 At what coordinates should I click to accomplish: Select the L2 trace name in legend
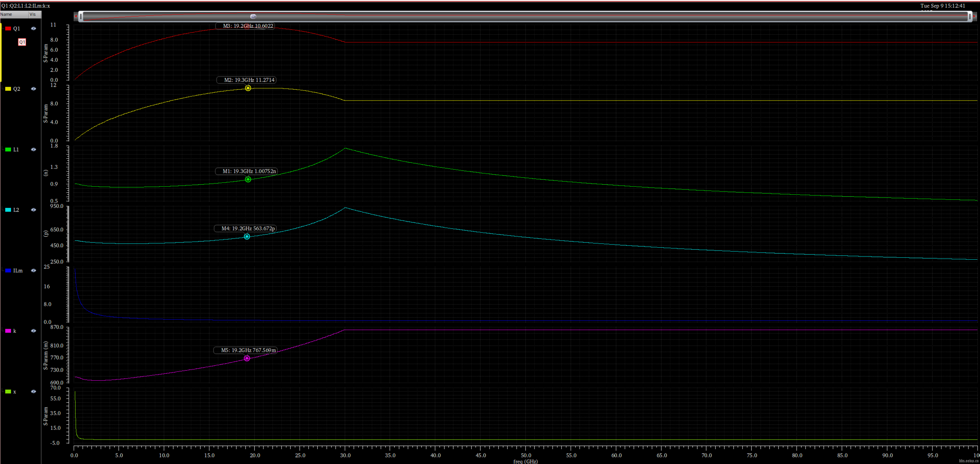[16, 210]
